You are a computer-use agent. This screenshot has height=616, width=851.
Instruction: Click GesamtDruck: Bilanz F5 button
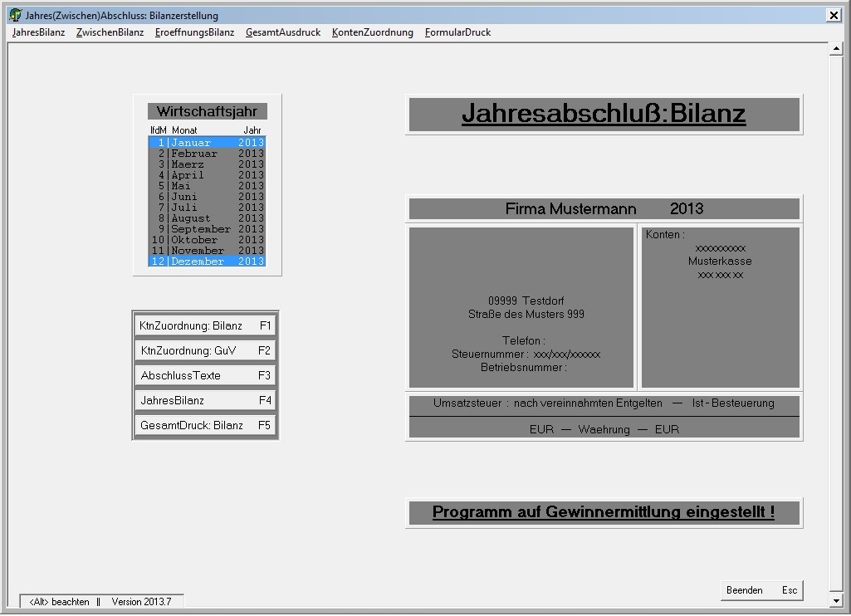tap(205, 425)
